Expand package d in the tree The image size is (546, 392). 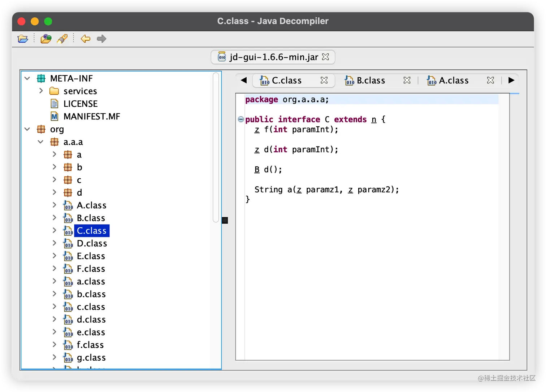[54, 192]
